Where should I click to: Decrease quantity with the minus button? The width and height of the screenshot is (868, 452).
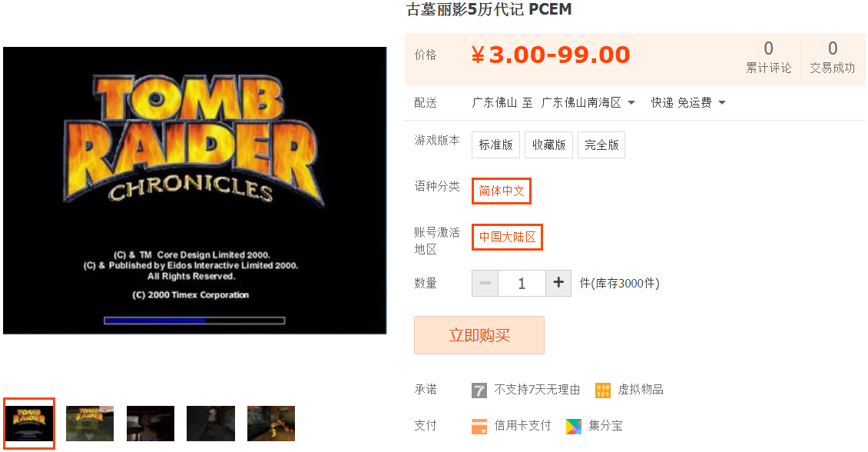coord(485,283)
